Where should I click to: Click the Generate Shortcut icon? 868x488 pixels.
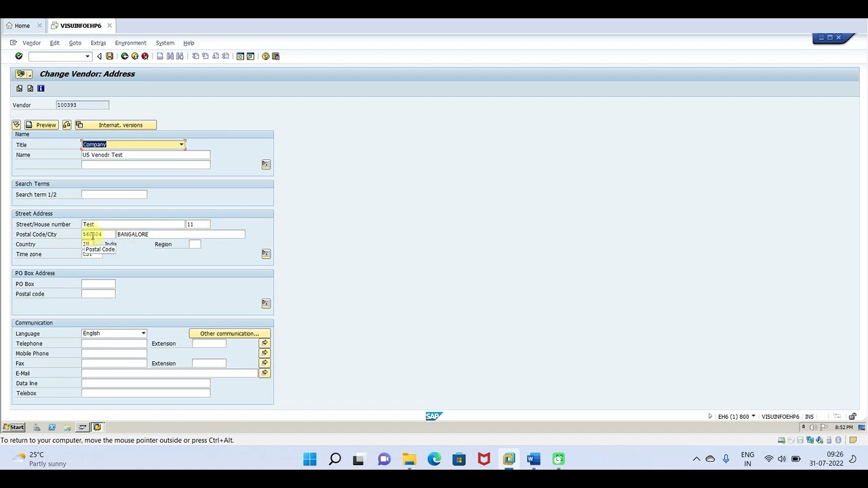250,56
